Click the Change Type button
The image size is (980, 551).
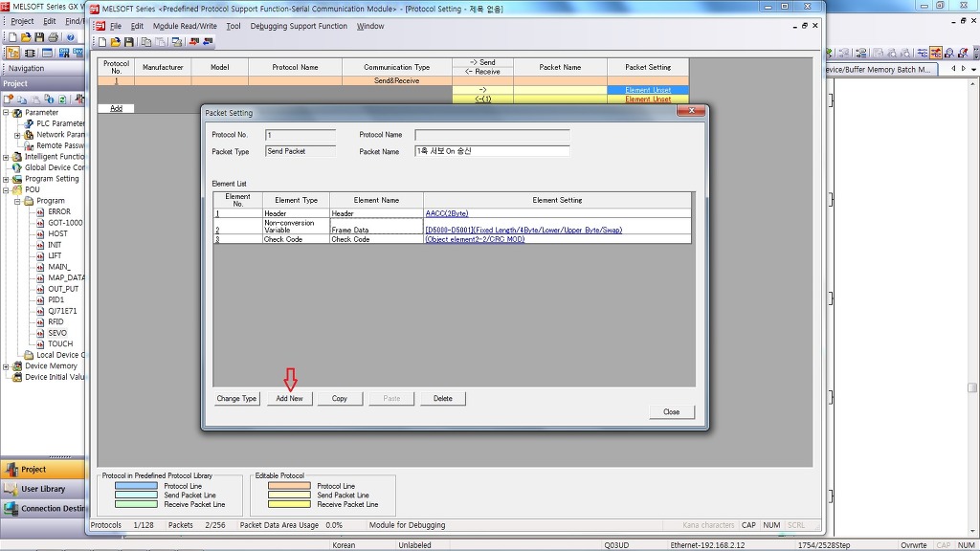[236, 399]
